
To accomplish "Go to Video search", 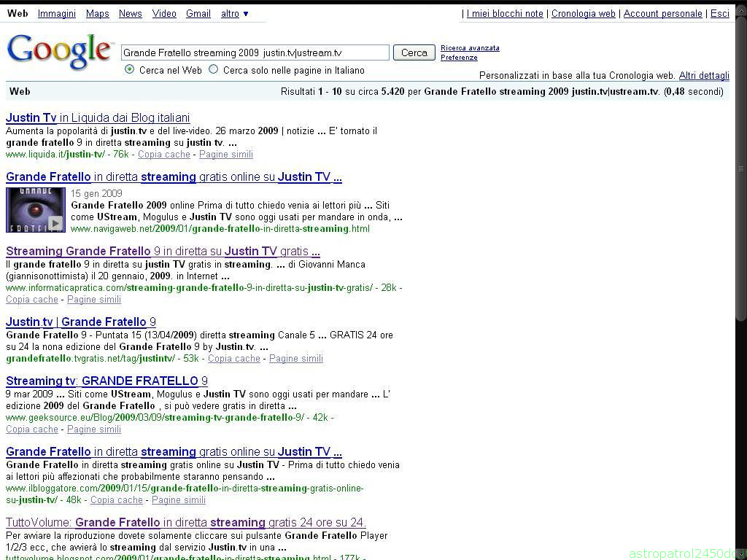I will 164,14.
